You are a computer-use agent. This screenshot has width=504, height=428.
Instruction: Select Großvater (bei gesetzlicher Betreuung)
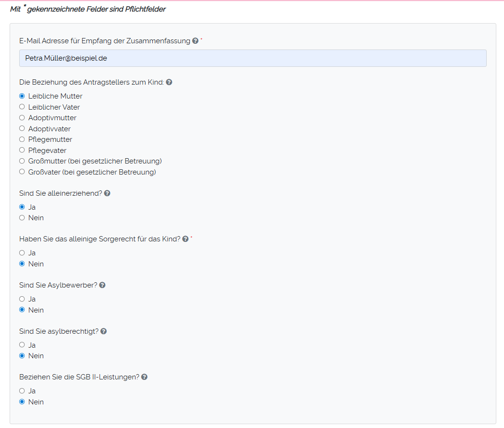pos(22,172)
